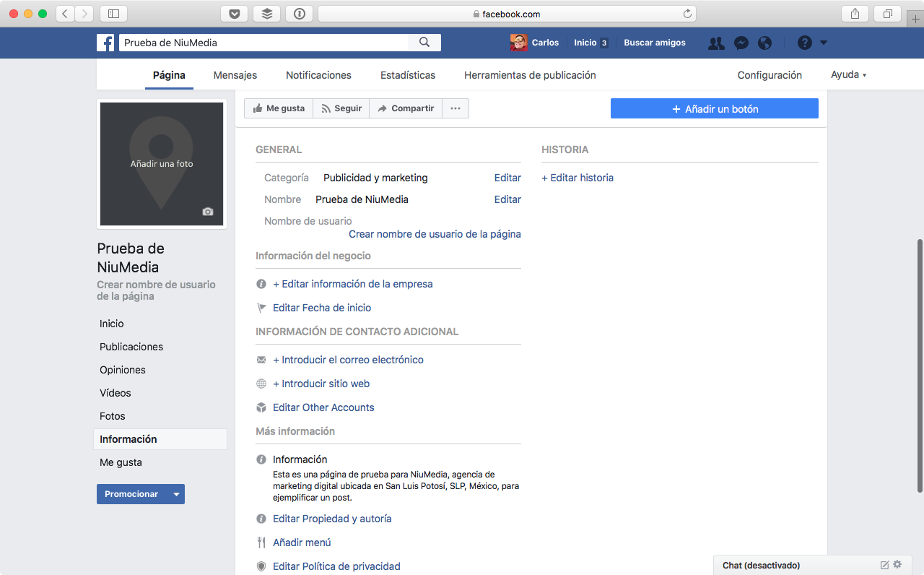The image size is (924, 575).
Task: Click the Safari share button
Action: [x=855, y=14]
